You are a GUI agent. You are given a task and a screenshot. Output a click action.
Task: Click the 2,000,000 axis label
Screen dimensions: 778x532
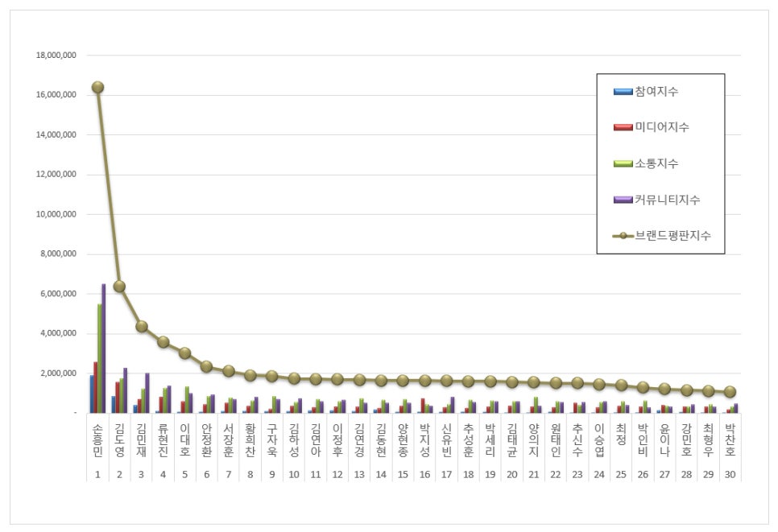59,373
